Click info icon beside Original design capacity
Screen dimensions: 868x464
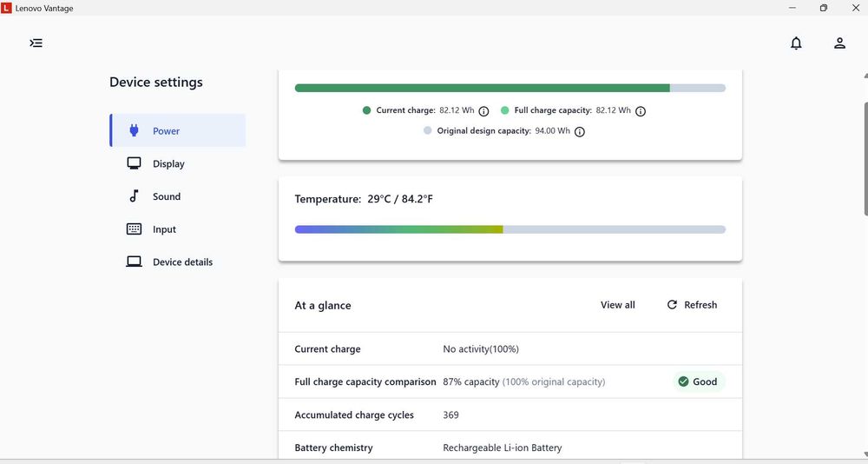tap(580, 132)
